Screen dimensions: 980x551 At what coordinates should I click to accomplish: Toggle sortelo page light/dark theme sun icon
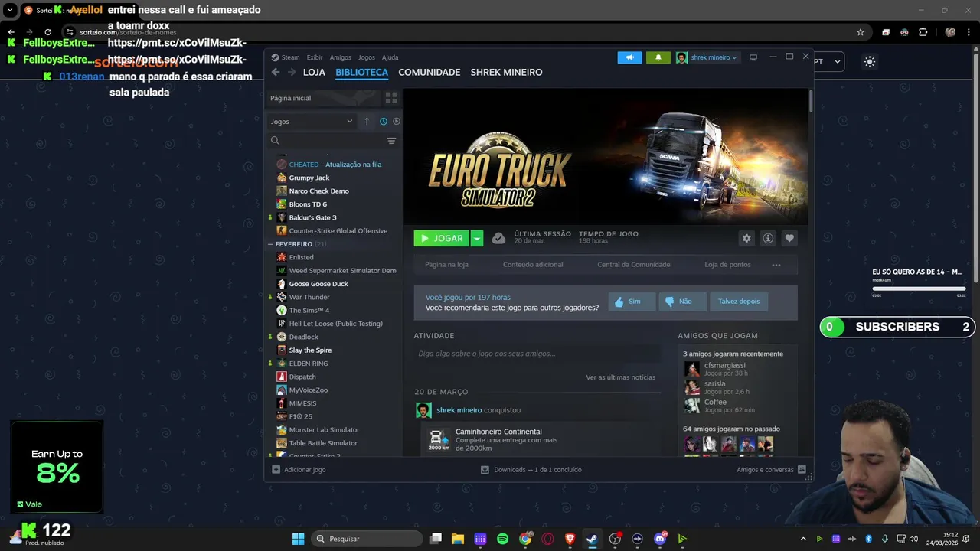click(x=869, y=62)
